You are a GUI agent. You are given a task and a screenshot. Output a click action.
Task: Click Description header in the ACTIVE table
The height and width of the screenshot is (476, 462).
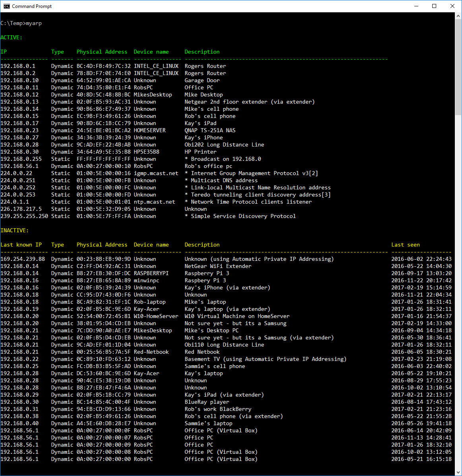202,52
